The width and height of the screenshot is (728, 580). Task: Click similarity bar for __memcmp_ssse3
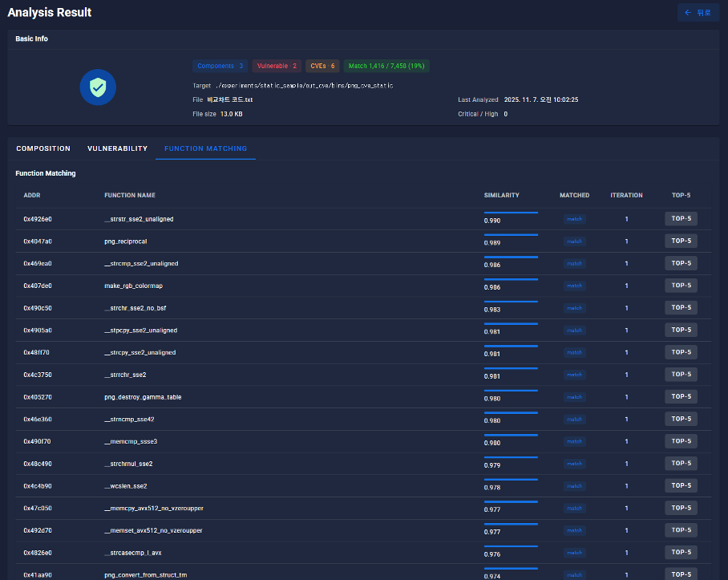coord(511,436)
